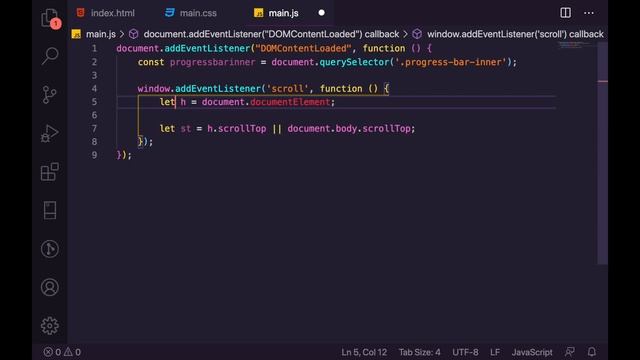The height and width of the screenshot is (360, 640).
Task: Open the Run and Debug view
Action: tap(50, 133)
